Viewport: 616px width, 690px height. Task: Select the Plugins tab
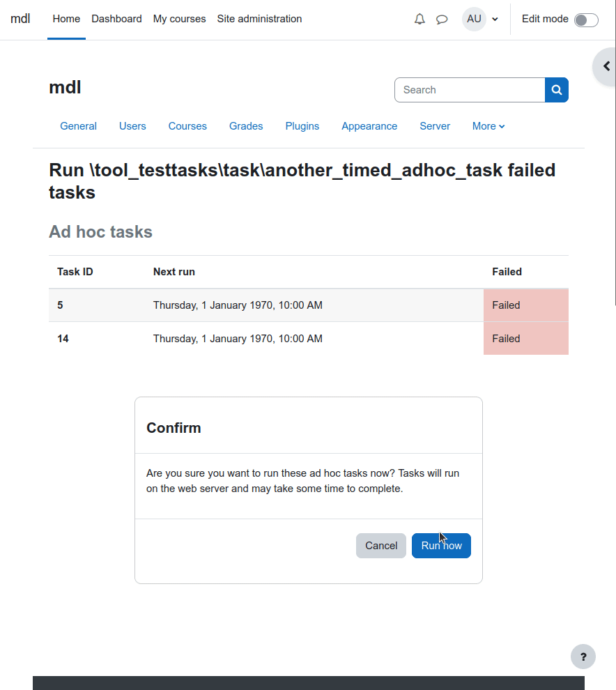click(x=302, y=126)
